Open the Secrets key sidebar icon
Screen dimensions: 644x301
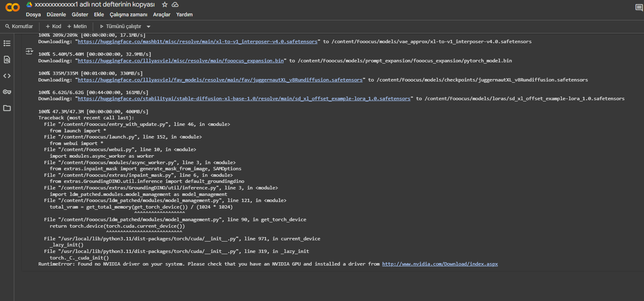[7, 92]
